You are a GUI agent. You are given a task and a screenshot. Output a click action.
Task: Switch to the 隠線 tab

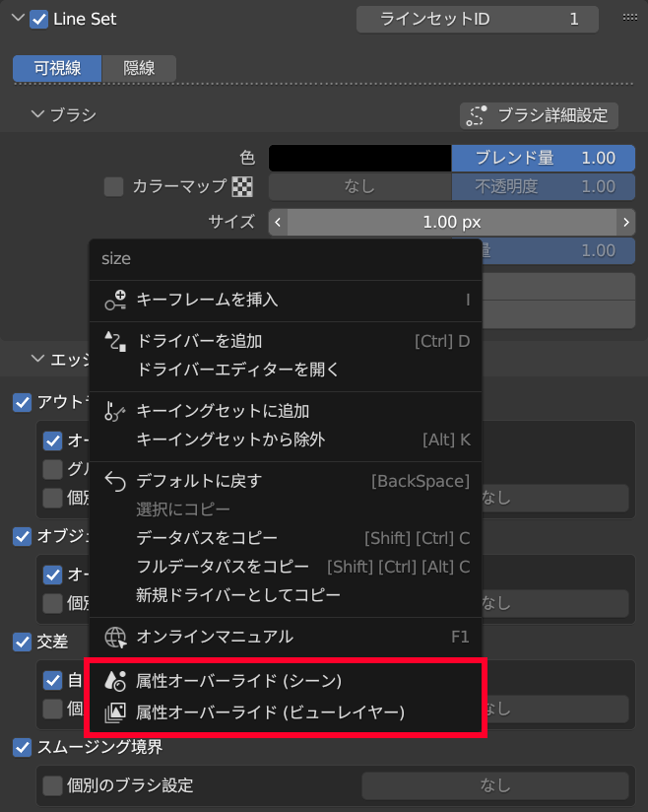coord(139,68)
